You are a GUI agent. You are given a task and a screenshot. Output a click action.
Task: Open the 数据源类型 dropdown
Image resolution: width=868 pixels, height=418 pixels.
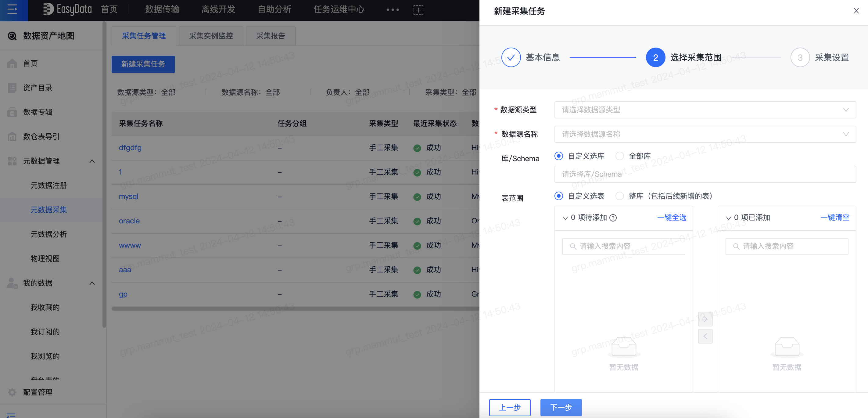tap(705, 110)
